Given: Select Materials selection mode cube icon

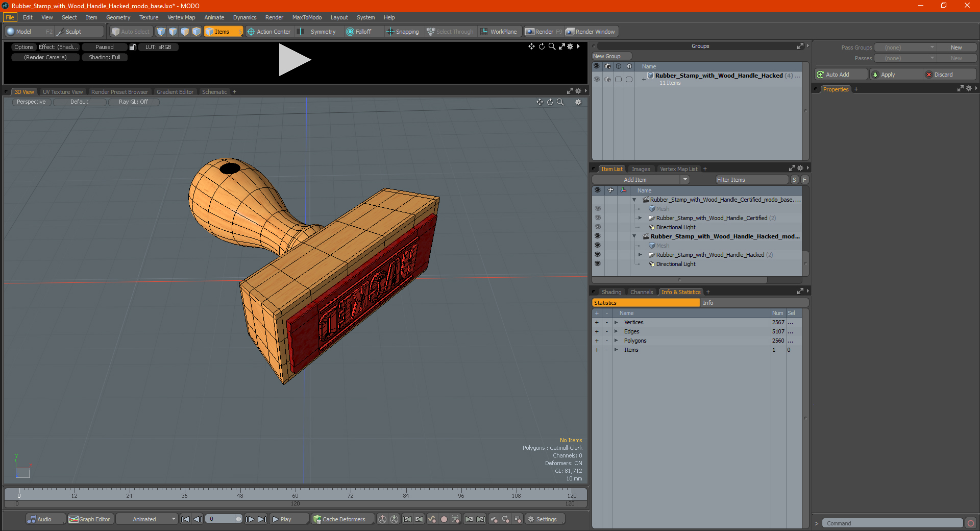Looking at the screenshot, I should point(197,32).
